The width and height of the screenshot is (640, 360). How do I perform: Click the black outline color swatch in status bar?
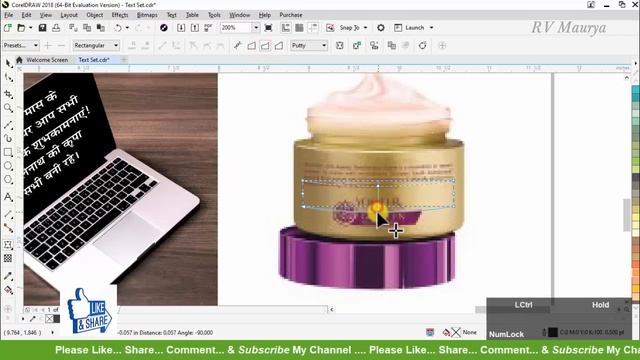(x=553, y=332)
